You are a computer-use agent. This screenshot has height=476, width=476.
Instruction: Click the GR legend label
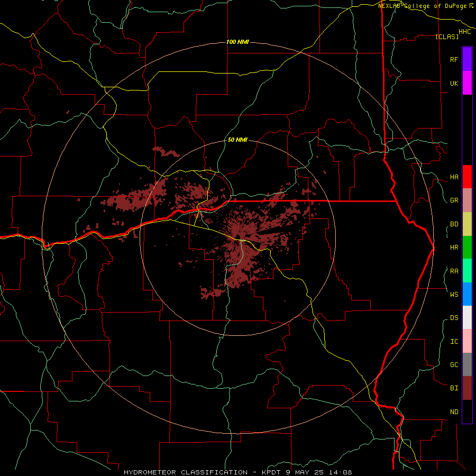click(x=454, y=200)
